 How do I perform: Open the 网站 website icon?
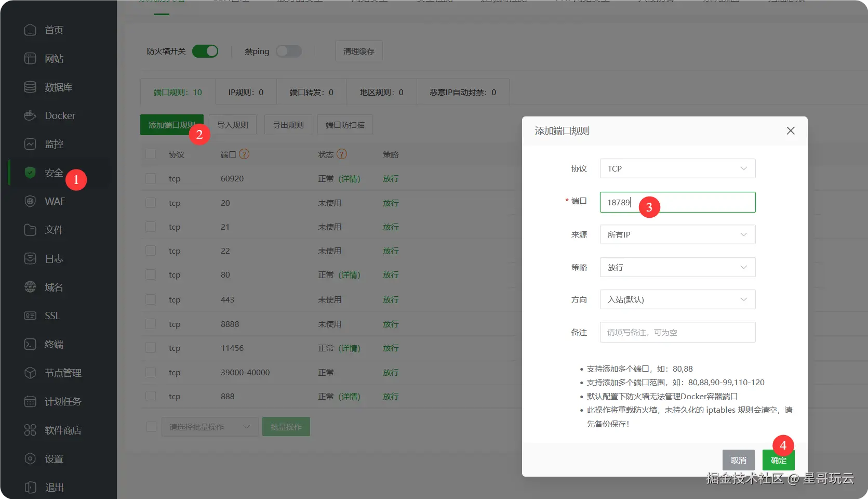point(30,59)
